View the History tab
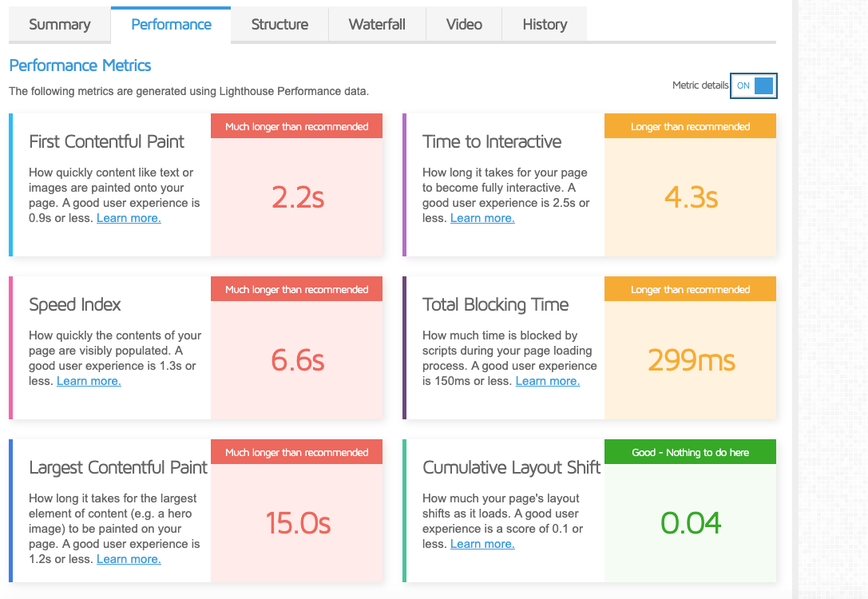 [x=545, y=24]
